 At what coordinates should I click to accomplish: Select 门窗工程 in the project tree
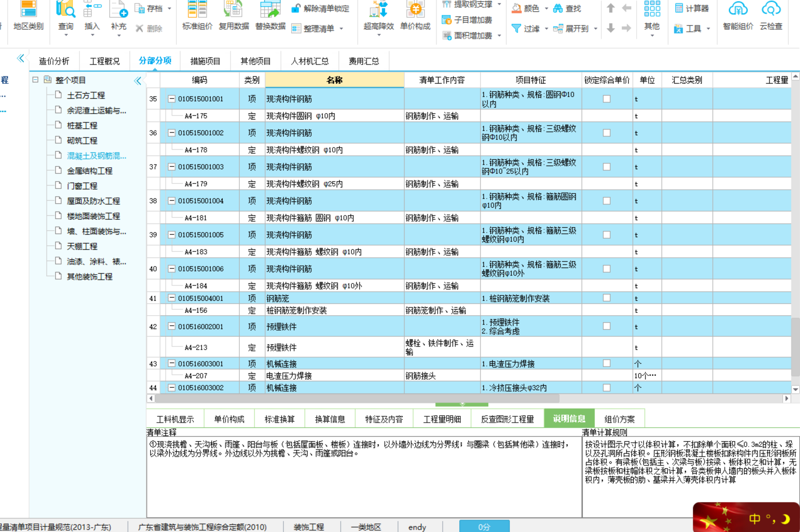82,186
